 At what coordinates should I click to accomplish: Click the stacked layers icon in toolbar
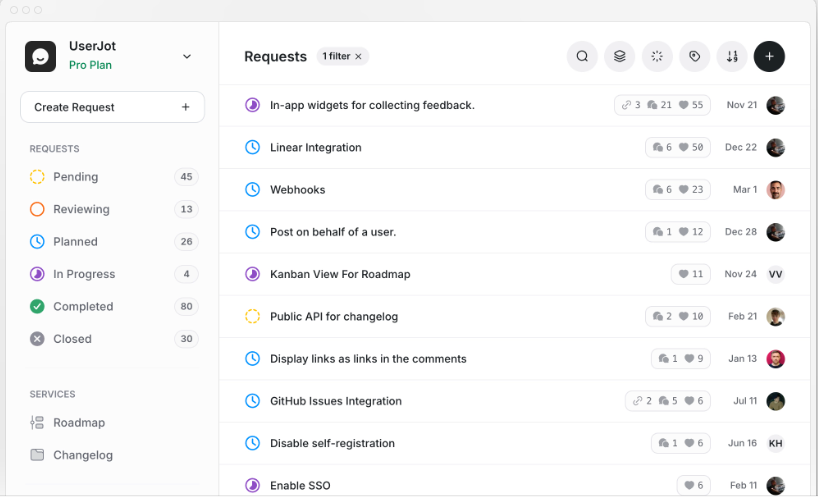coord(620,57)
